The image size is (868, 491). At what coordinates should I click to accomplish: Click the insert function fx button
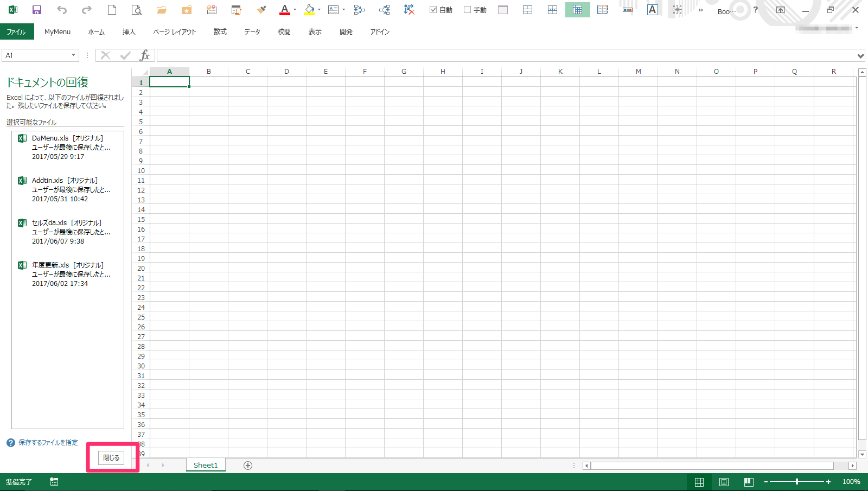(144, 55)
